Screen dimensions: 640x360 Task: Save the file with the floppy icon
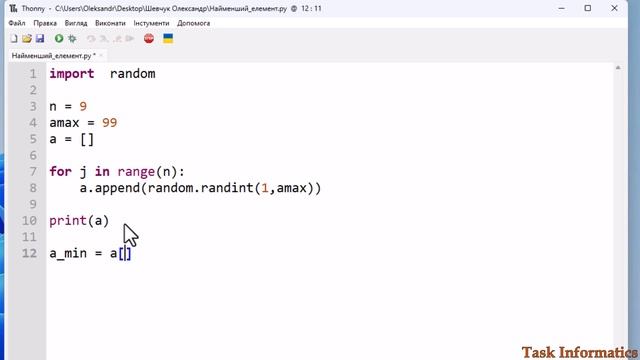click(40, 39)
